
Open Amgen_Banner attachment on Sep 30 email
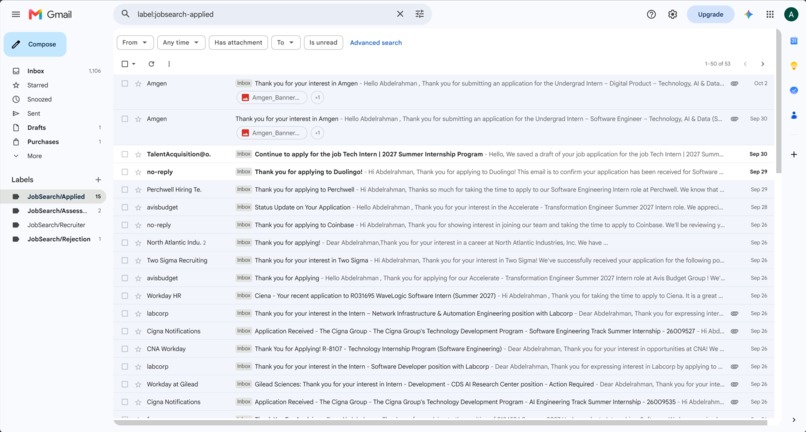click(271, 133)
